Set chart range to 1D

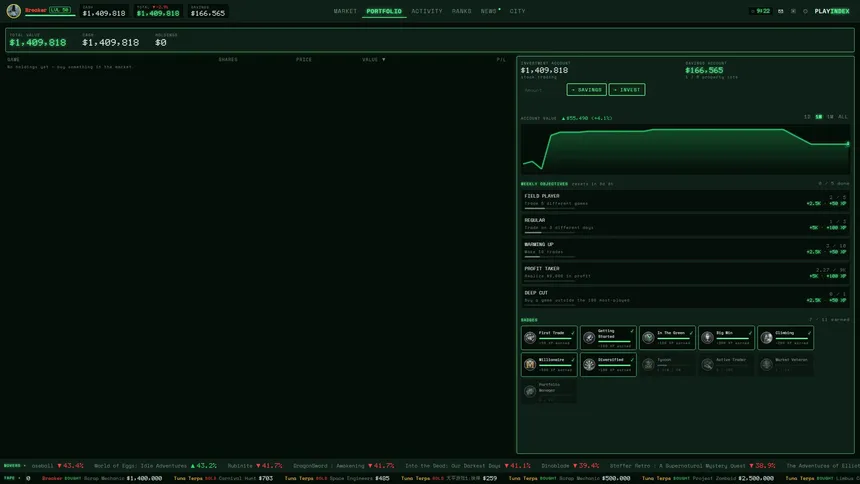pos(807,117)
